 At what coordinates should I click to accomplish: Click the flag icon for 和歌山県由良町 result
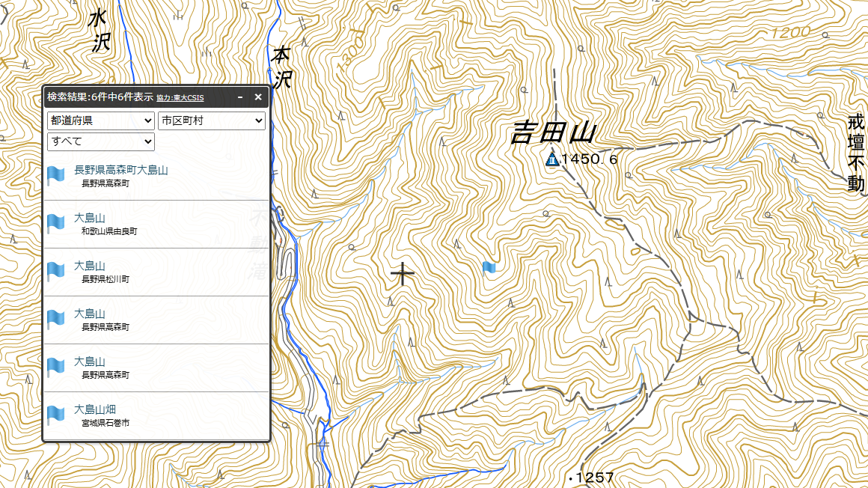click(55, 223)
